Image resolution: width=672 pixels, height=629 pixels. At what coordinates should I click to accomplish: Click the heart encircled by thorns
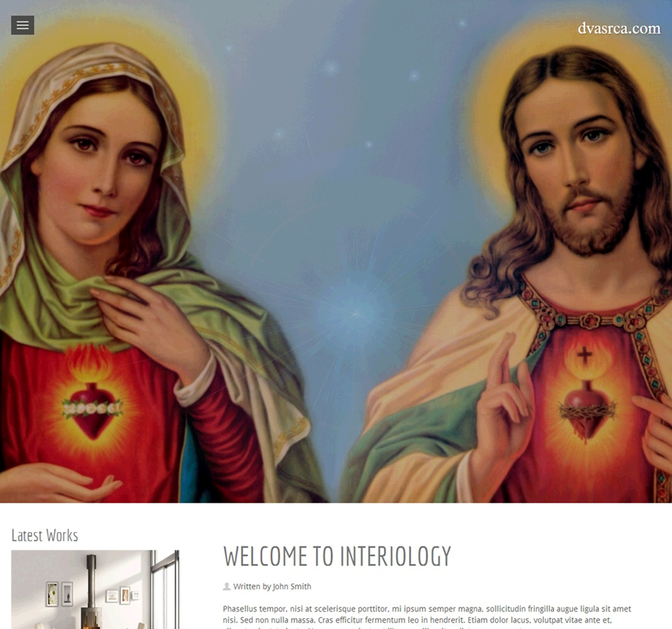pyautogui.click(x=586, y=411)
